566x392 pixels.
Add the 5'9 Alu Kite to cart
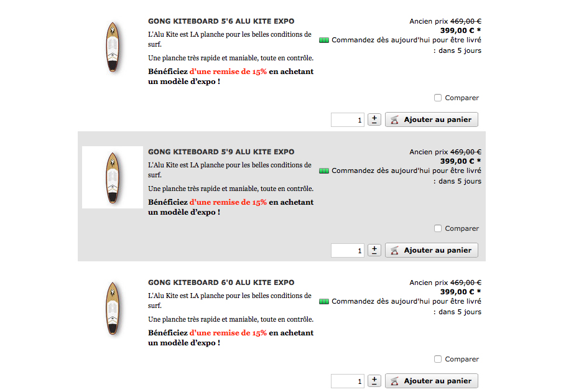pyautogui.click(x=432, y=250)
